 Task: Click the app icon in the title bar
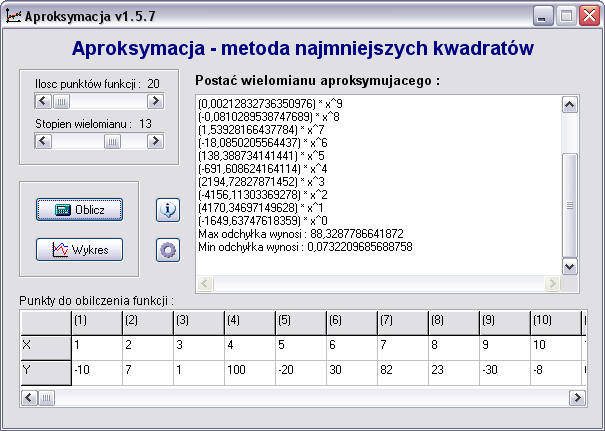point(13,16)
